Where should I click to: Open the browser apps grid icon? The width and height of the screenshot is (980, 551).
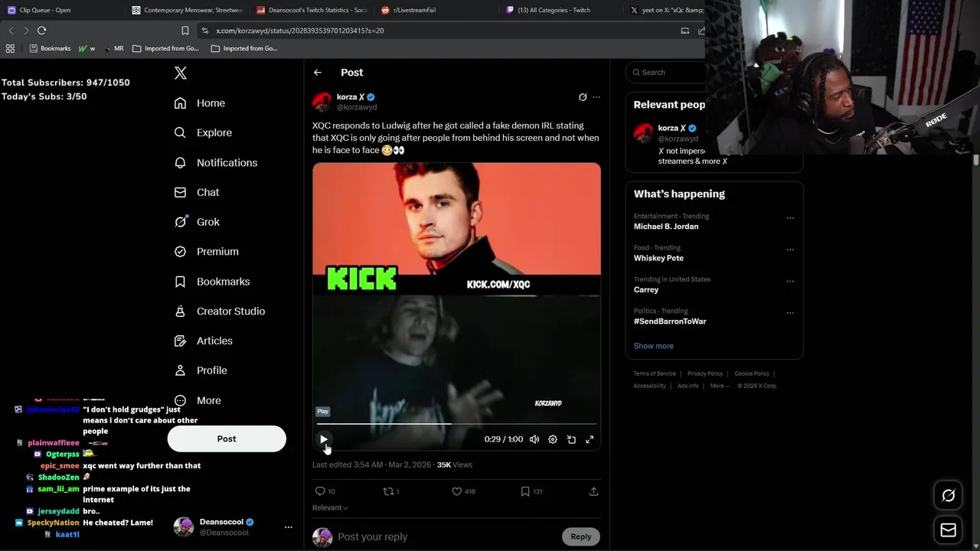tap(10, 48)
